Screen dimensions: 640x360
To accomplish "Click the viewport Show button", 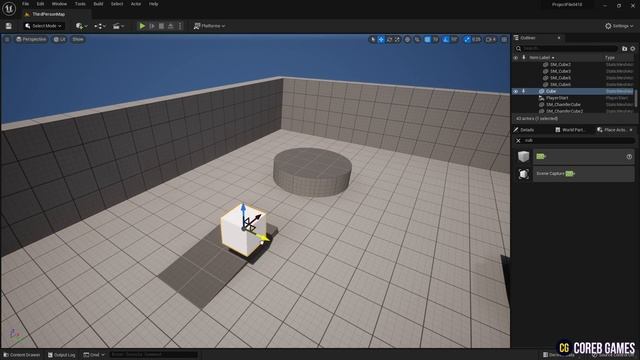I will point(78,40).
